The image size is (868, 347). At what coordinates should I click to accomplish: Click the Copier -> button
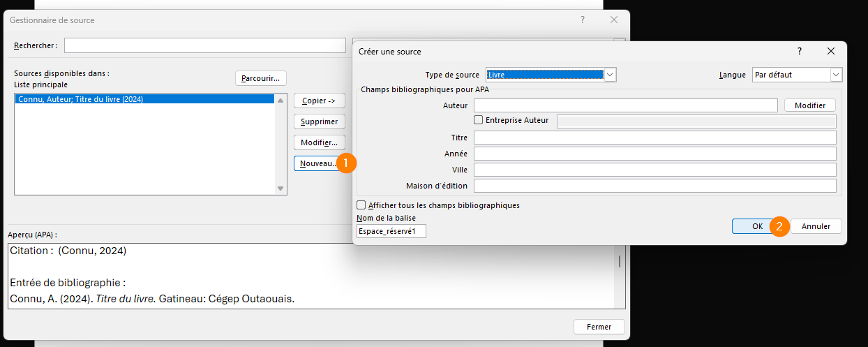coord(319,101)
